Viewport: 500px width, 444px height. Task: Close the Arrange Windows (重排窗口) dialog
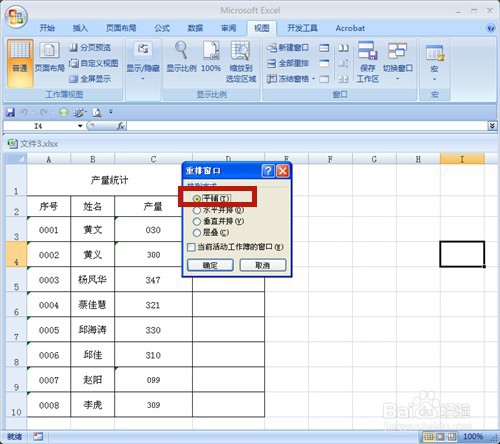[283, 171]
